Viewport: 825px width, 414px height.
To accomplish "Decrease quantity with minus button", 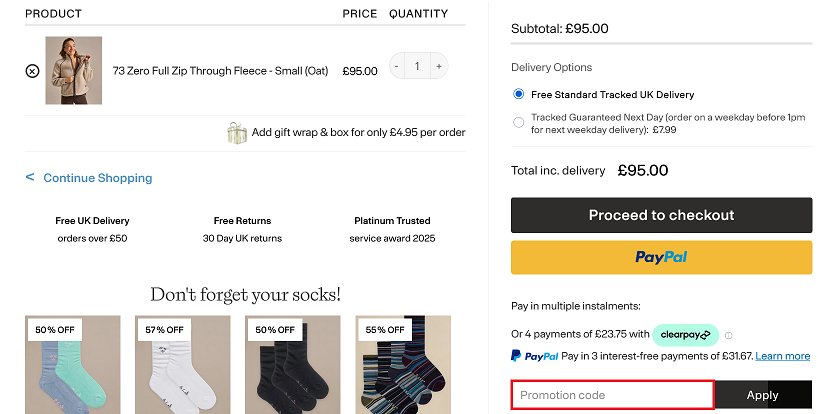I will pos(397,66).
